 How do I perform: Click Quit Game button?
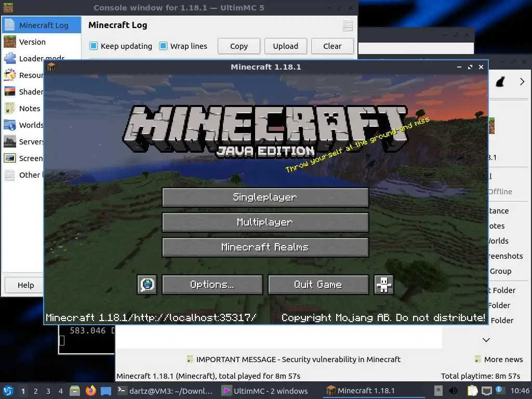click(318, 284)
